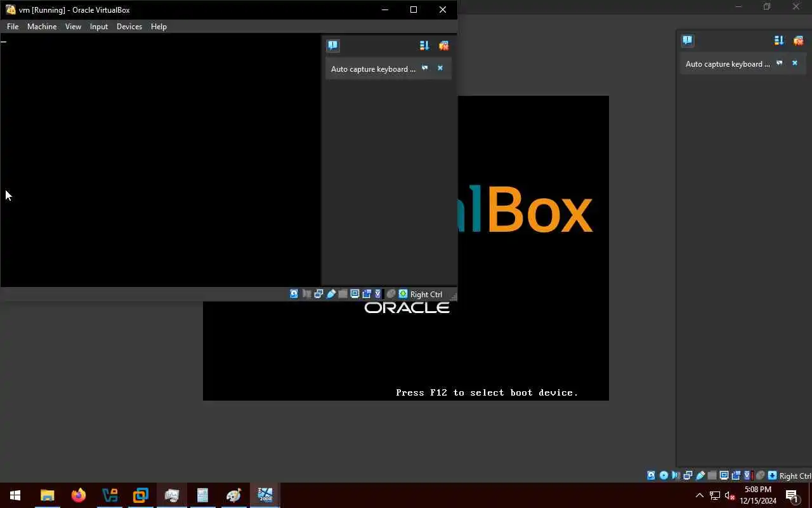Switch to the calculator-like app on taskbar
This screenshot has height=508, width=812.
(x=202, y=495)
